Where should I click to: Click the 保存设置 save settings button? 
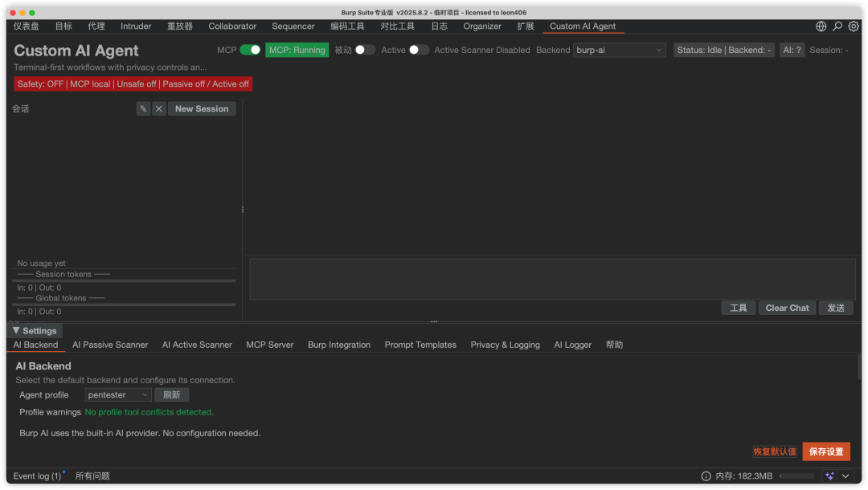tap(826, 451)
